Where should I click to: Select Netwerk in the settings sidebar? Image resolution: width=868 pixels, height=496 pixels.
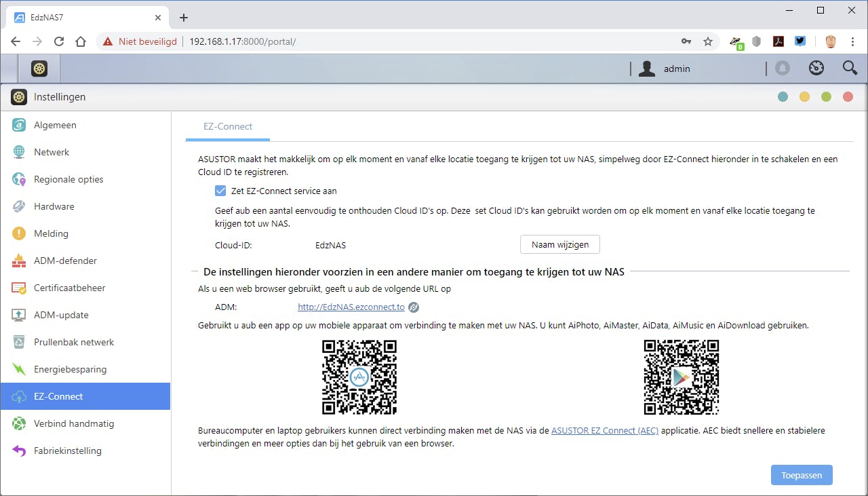click(x=85, y=152)
